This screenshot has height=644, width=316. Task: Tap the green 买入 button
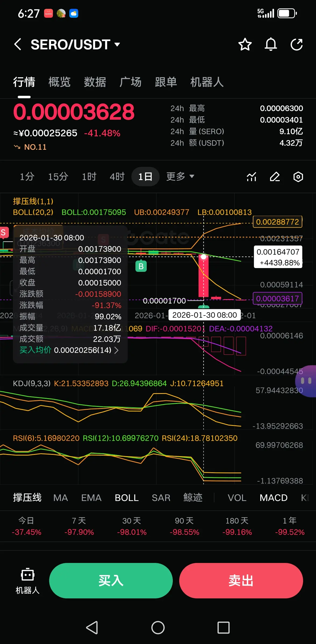click(x=111, y=581)
